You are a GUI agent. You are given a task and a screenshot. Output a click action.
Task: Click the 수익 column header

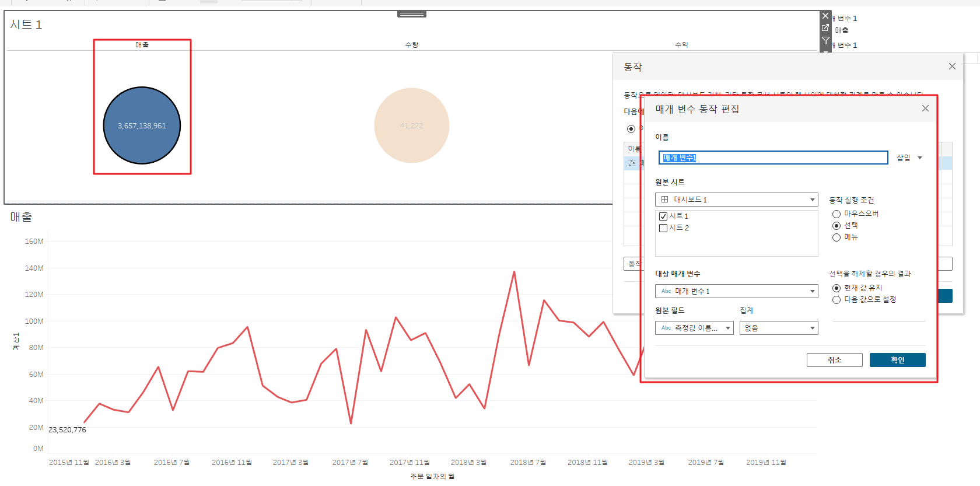coord(681,45)
